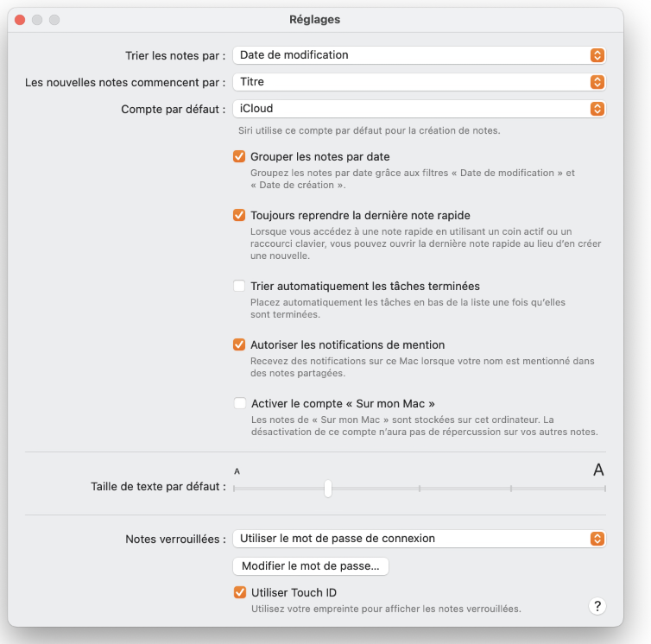Open the Notes verrouillées dropdown
Viewport: 651px width, 644px height.
coord(419,539)
